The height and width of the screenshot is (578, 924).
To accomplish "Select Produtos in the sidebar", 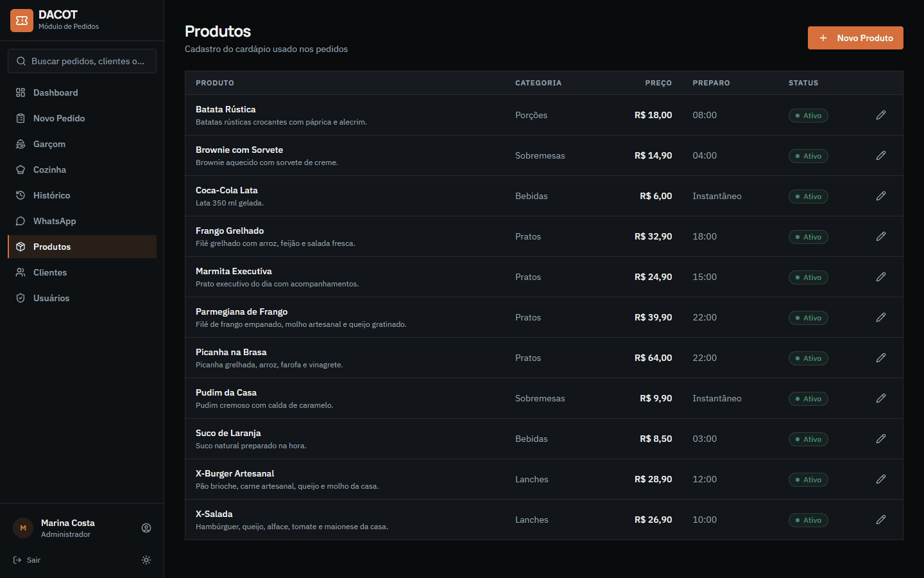I will click(82, 247).
